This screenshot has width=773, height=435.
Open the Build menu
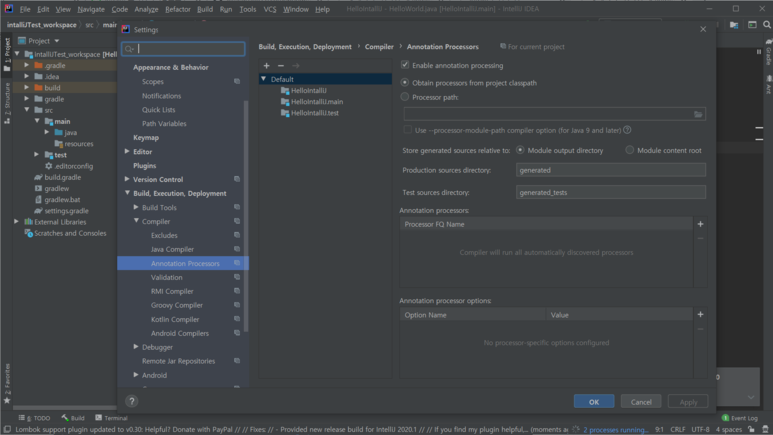coord(205,9)
